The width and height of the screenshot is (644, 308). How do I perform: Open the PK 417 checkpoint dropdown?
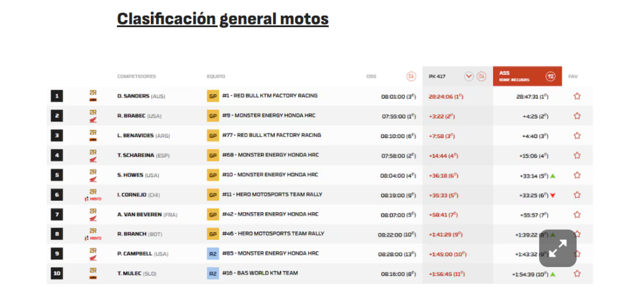[469, 76]
